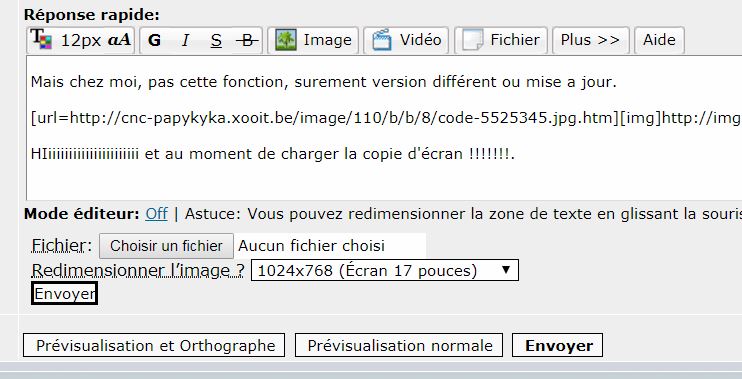742x379 pixels.
Task: Apply underline with the S icon
Action: pyautogui.click(x=216, y=40)
